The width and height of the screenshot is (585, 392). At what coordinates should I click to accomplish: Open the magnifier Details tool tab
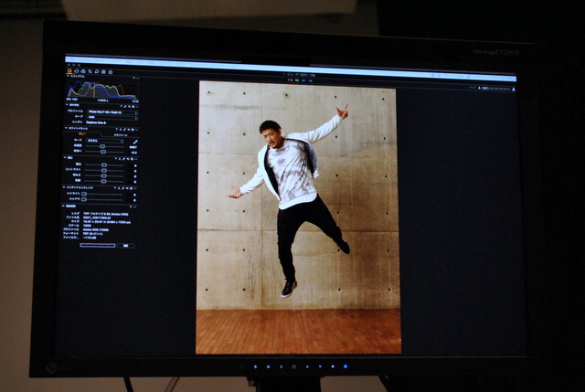[97, 71]
